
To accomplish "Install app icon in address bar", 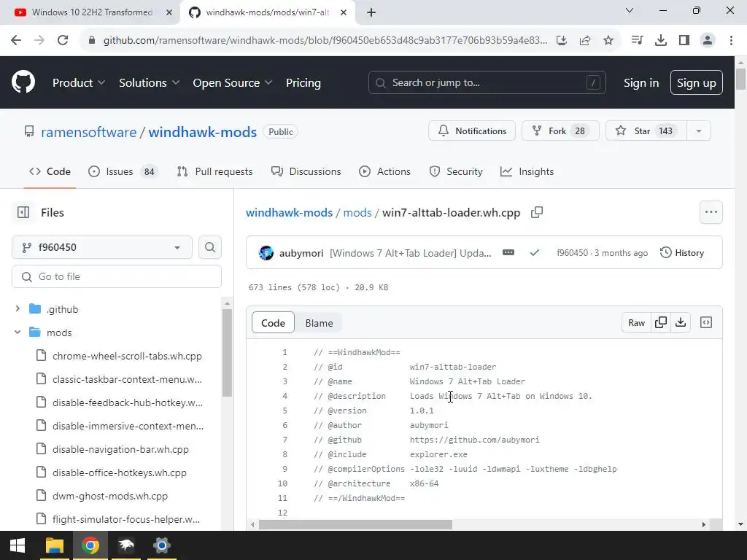I will click(562, 41).
